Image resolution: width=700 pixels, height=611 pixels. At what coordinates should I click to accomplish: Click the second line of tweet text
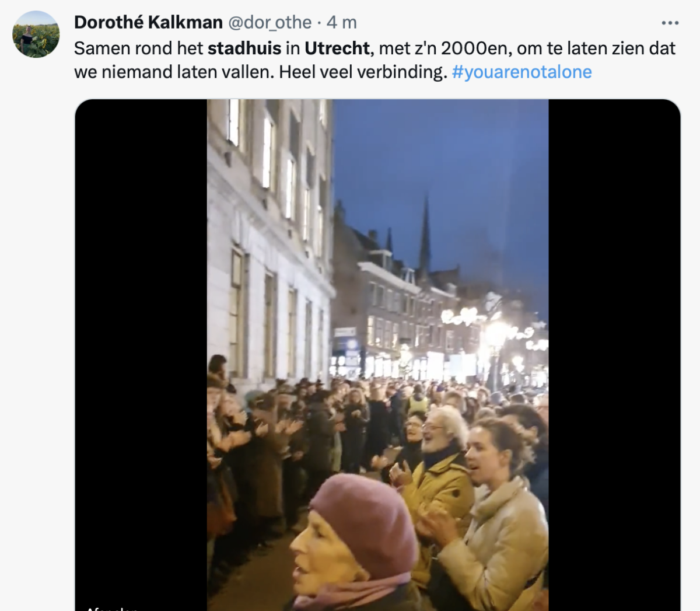coord(332,72)
